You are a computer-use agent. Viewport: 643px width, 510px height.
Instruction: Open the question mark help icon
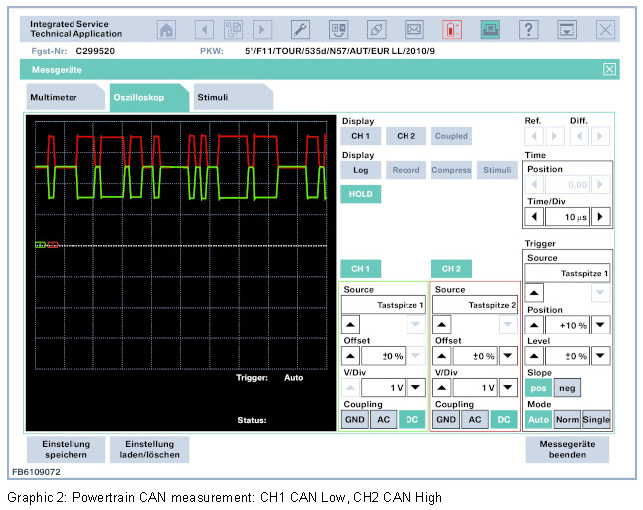coord(529,30)
